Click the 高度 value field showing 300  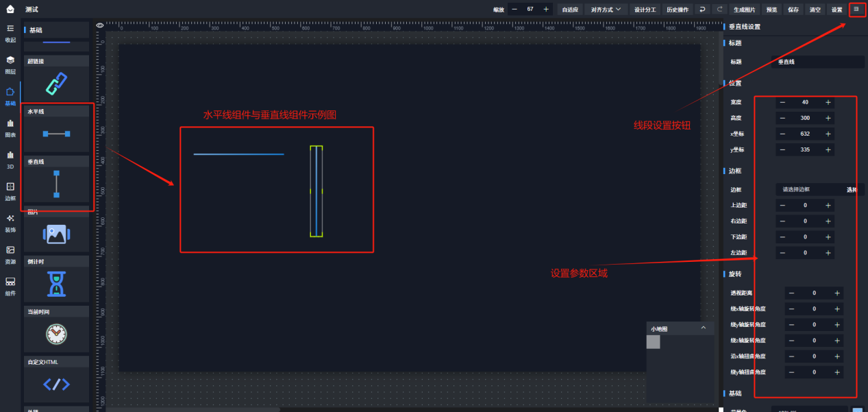point(805,118)
